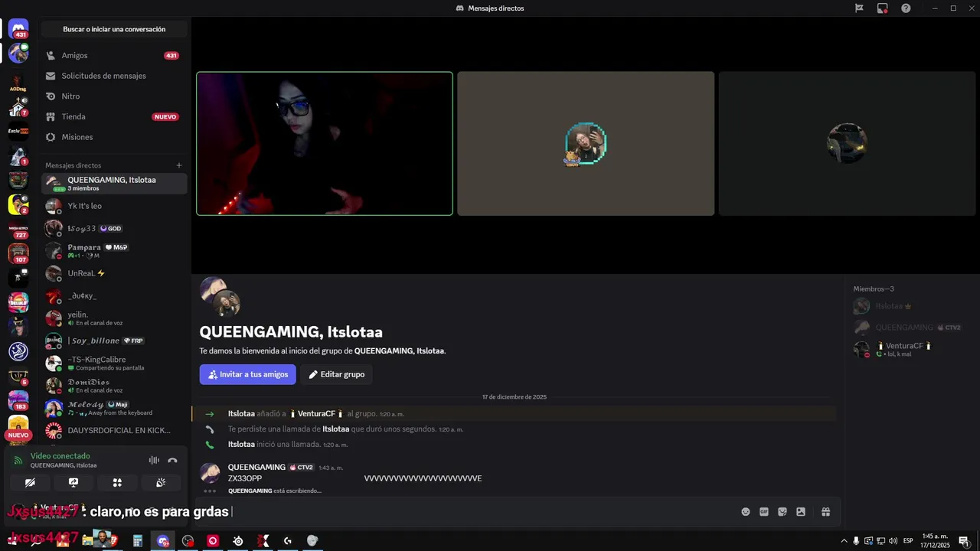980x551 pixels.
Task: Open OBS Studio from the taskbar
Action: pyautogui.click(x=188, y=541)
